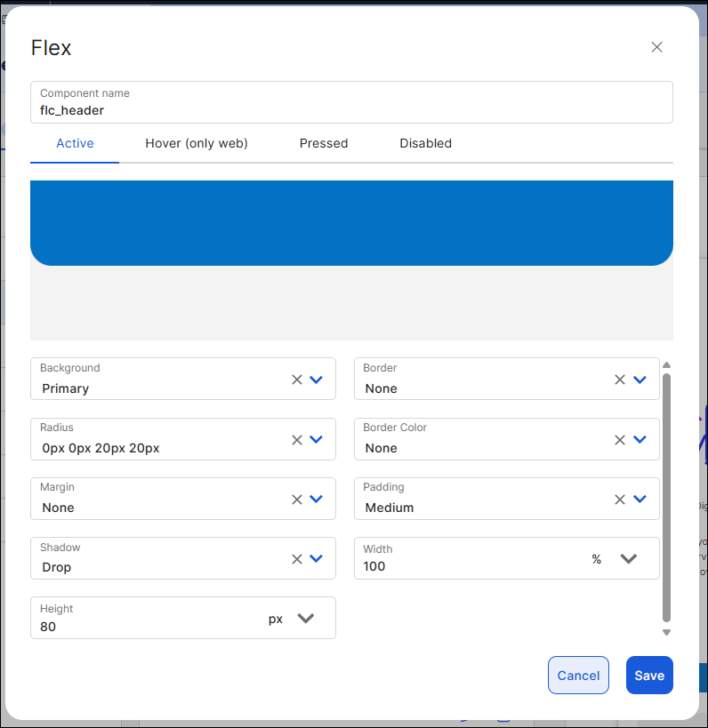The width and height of the screenshot is (708, 728).
Task: Open the Height unit dropdown
Action: click(x=305, y=618)
